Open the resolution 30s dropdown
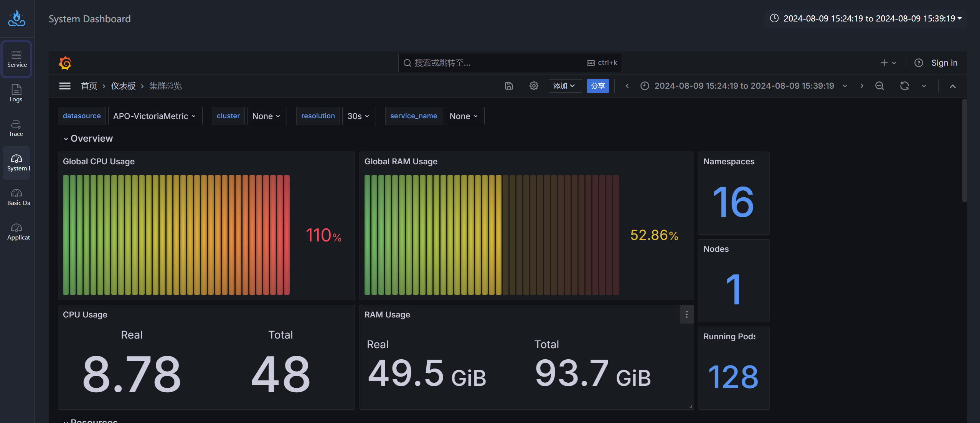Image resolution: width=980 pixels, height=423 pixels. click(x=357, y=116)
